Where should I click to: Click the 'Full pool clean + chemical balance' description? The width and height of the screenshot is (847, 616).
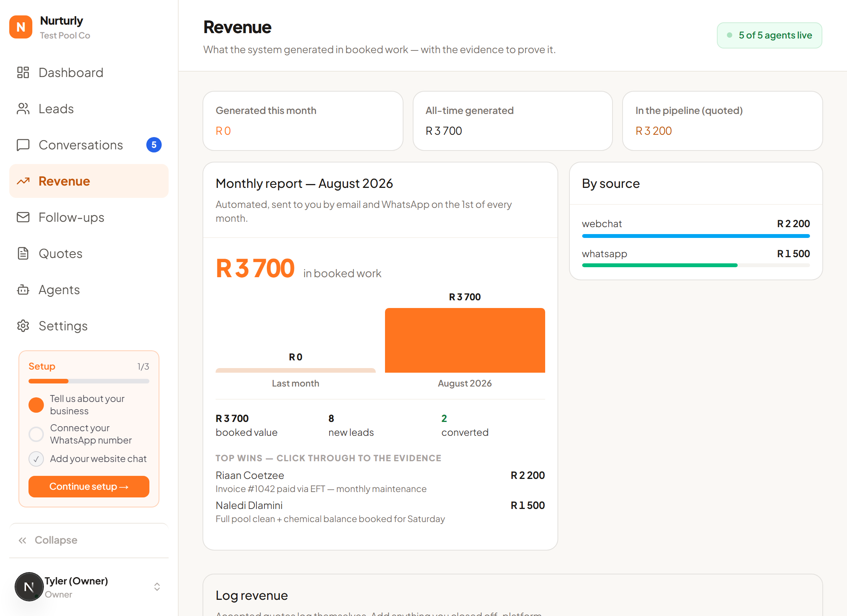pos(330,519)
